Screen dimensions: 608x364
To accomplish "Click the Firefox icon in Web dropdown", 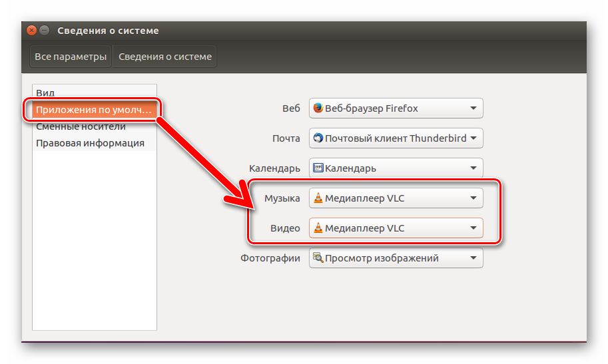I will [x=318, y=108].
